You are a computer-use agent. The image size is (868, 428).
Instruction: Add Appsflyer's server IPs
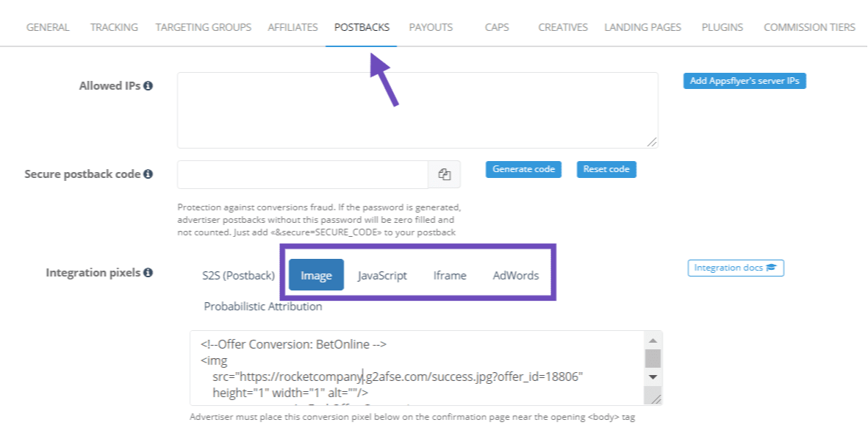click(744, 81)
